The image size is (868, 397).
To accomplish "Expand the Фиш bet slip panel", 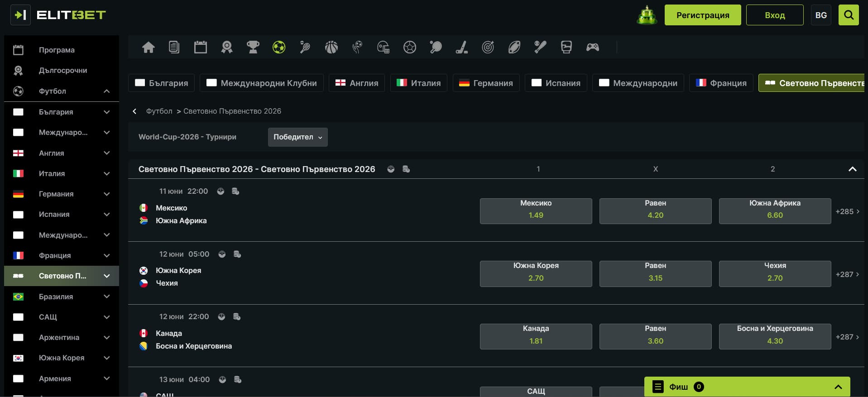I will (x=747, y=387).
